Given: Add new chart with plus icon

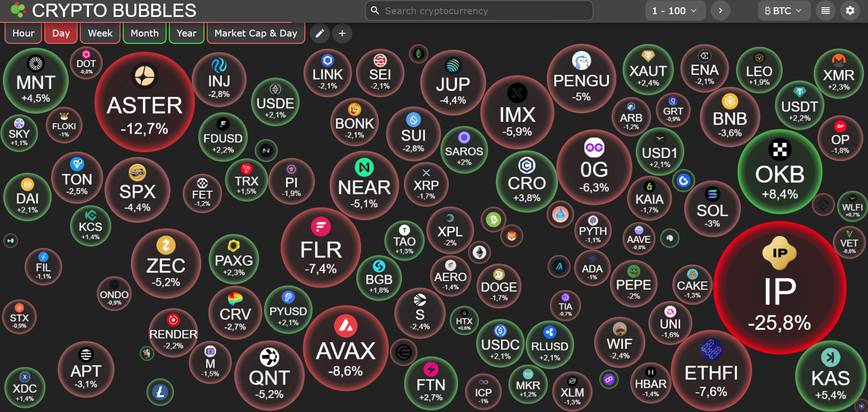Looking at the screenshot, I should (342, 33).
